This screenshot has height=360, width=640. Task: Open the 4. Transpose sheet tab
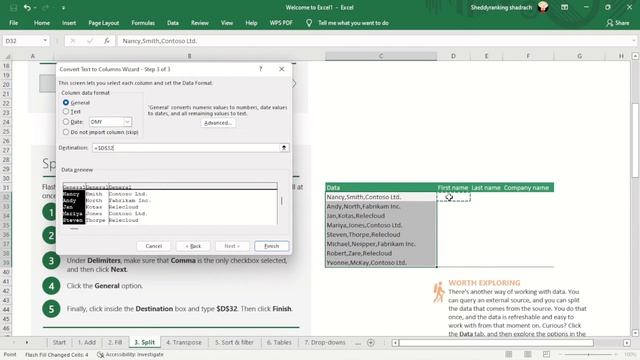tap(184, 342)
